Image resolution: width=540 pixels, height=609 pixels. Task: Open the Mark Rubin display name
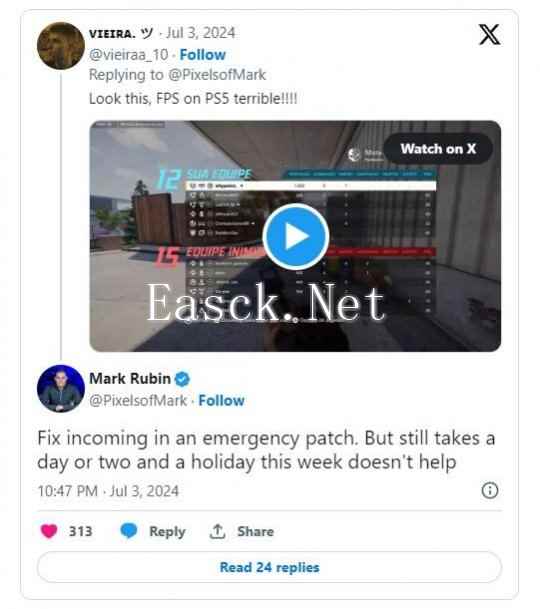(x=130, y=378)
